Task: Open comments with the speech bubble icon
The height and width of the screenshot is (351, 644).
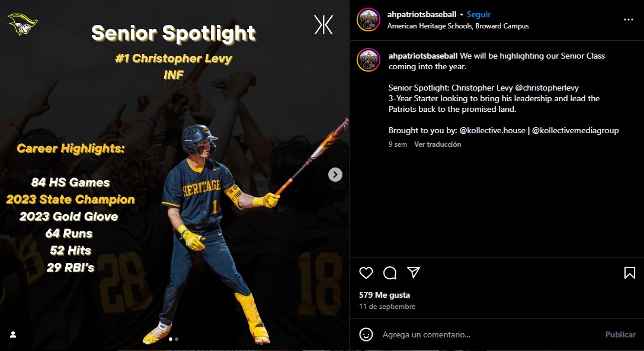Action: pos(390,273)
